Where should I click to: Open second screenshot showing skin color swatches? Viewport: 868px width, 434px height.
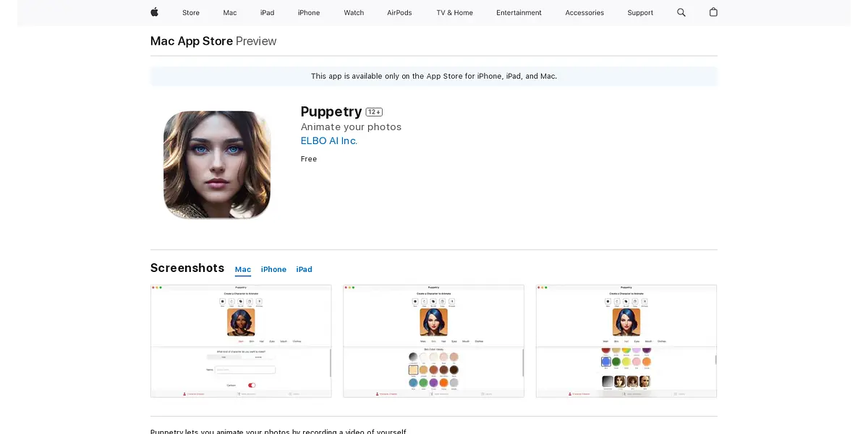pyautogui.click(x=433, y=341)
